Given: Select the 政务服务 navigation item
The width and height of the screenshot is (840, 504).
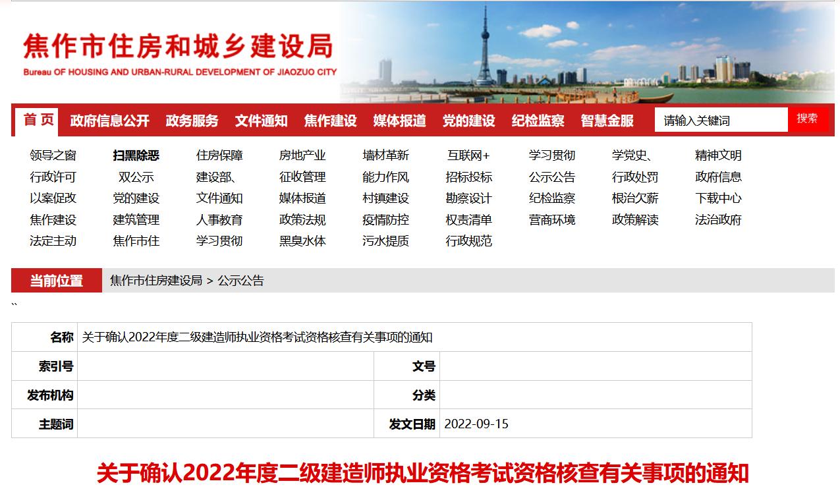Looking at the screenshot, I should 192,121.
